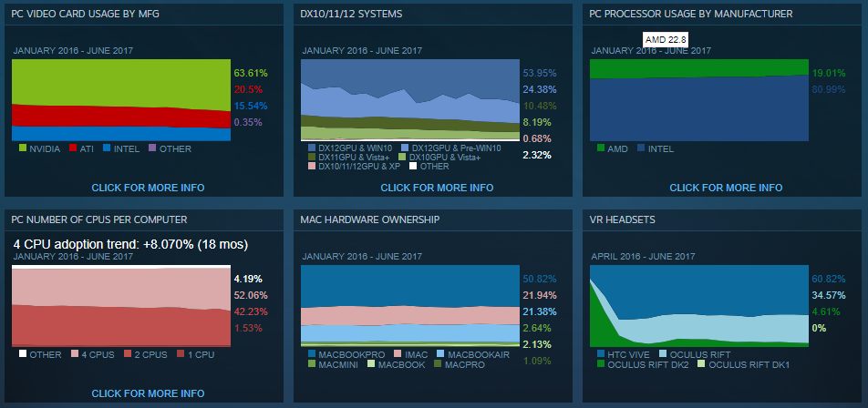Click the white OTHER legend swatch under DX systems
Viewport: 868px width, 408px height.
[x=412, y=166]
